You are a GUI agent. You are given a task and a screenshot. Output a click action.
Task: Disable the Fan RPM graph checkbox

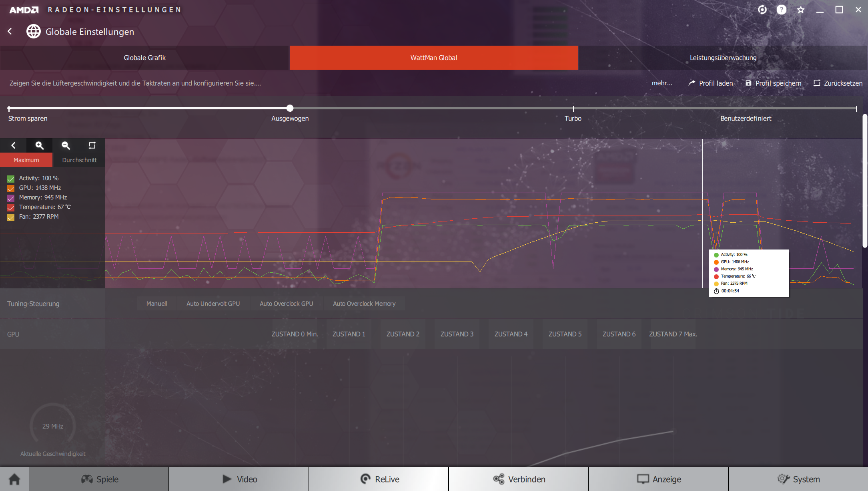pos(11,217)
